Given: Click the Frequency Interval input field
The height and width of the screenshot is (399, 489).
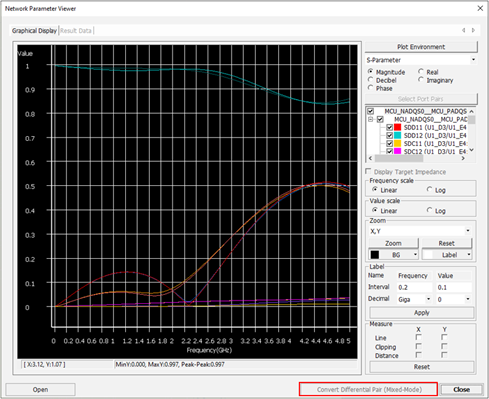Looking at the screenshot, I should [x=415, y=287].
